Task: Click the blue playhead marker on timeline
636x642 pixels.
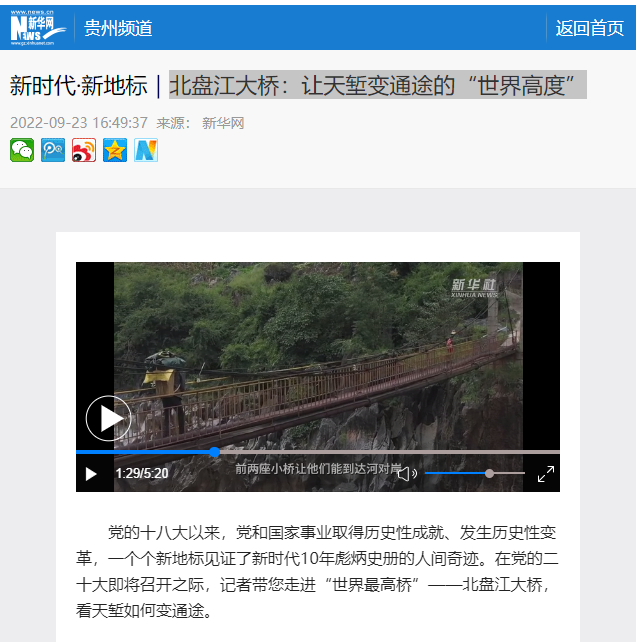Action: [215, 452]
